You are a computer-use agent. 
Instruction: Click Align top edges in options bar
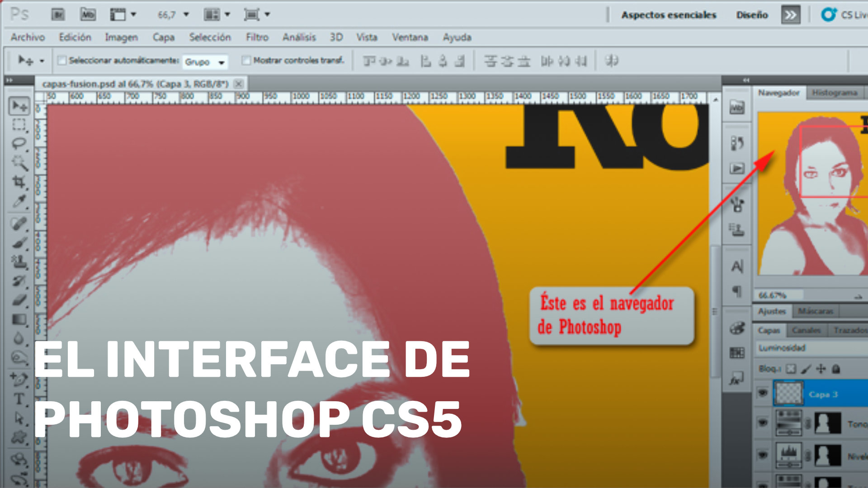pyautogui.click(x=369, y=61)
